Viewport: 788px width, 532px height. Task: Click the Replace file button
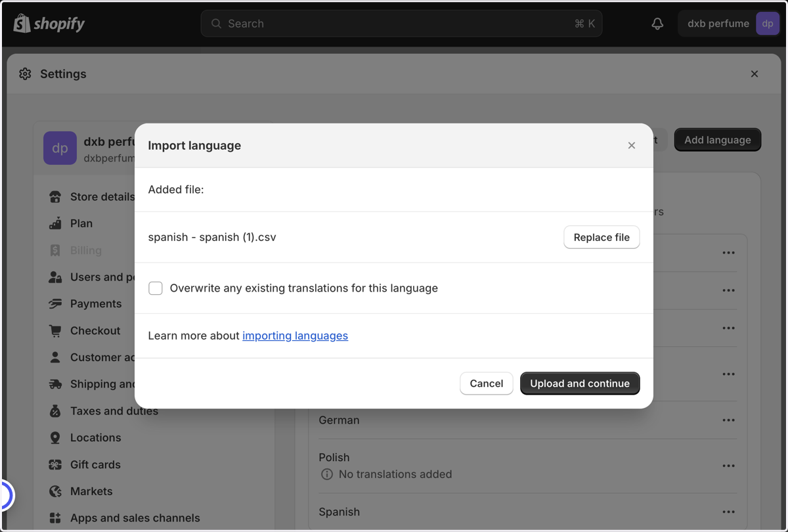coord(602,238)
